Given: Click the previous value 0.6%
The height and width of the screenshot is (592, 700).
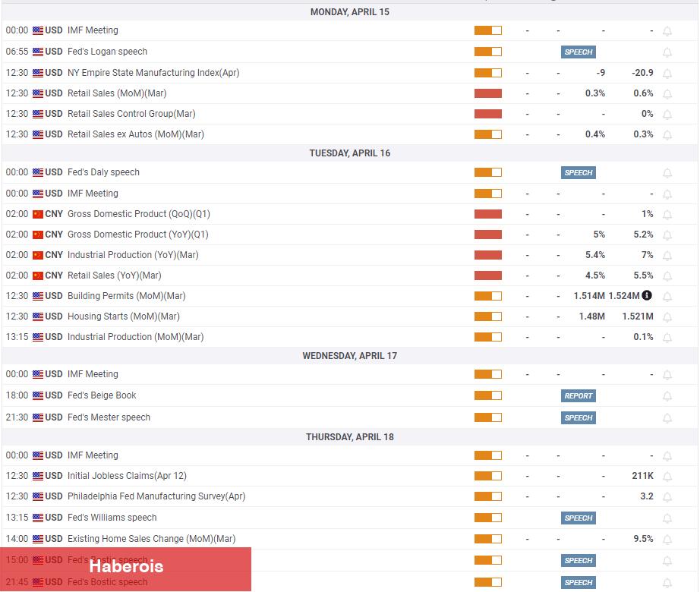Looking at the screenshot, I should coord(643,93).
